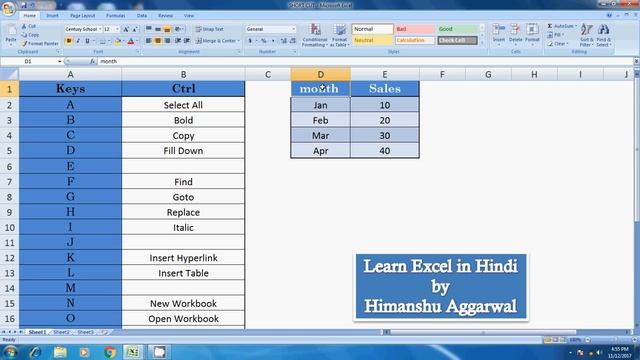Click the formula bar containing month

click(364, 61)
